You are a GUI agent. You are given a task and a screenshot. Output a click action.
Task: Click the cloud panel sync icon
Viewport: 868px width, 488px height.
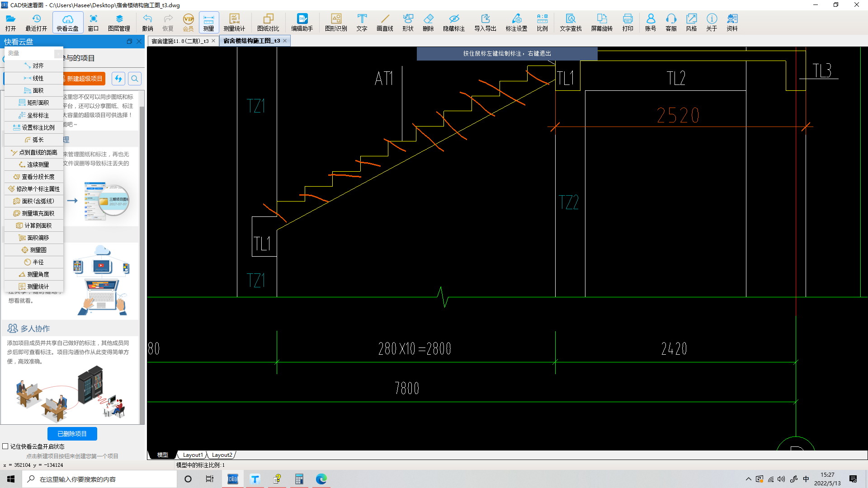118,79
